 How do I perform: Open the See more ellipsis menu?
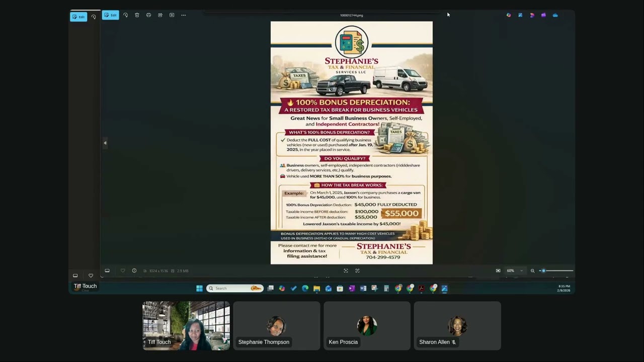(183, 15)
